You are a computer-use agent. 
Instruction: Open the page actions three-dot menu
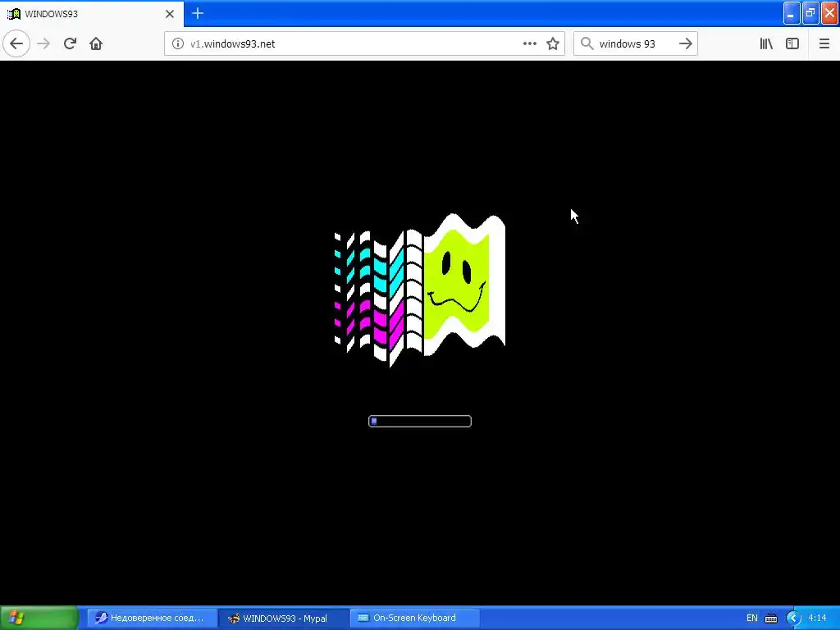[x=530, y=43]
